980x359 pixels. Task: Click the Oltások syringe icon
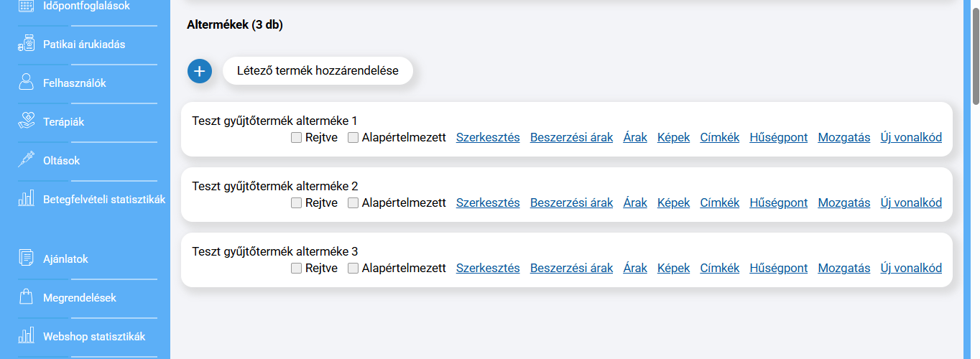[x=27, y=160]
